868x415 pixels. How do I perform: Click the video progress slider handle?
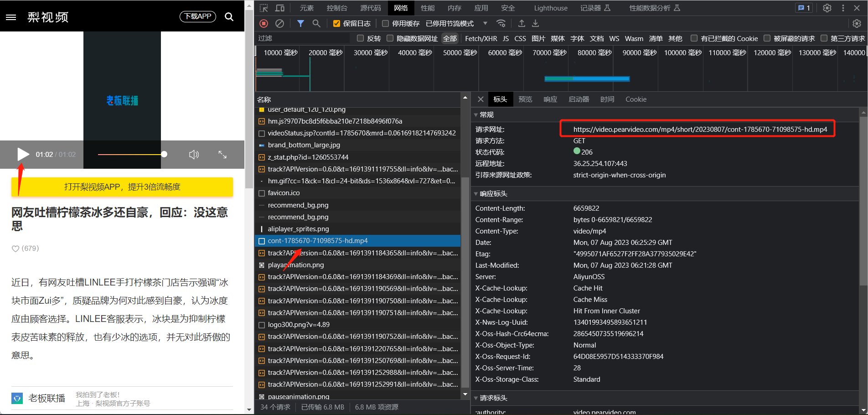164,154
